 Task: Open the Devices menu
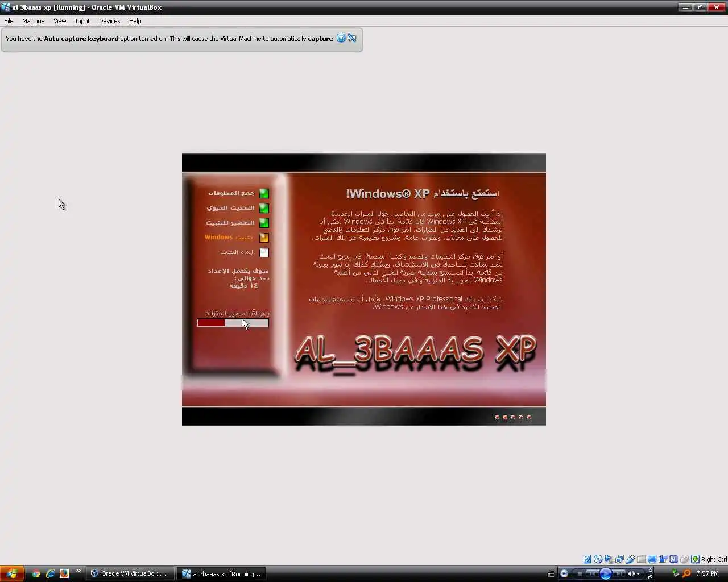click(x=109, y=21)
